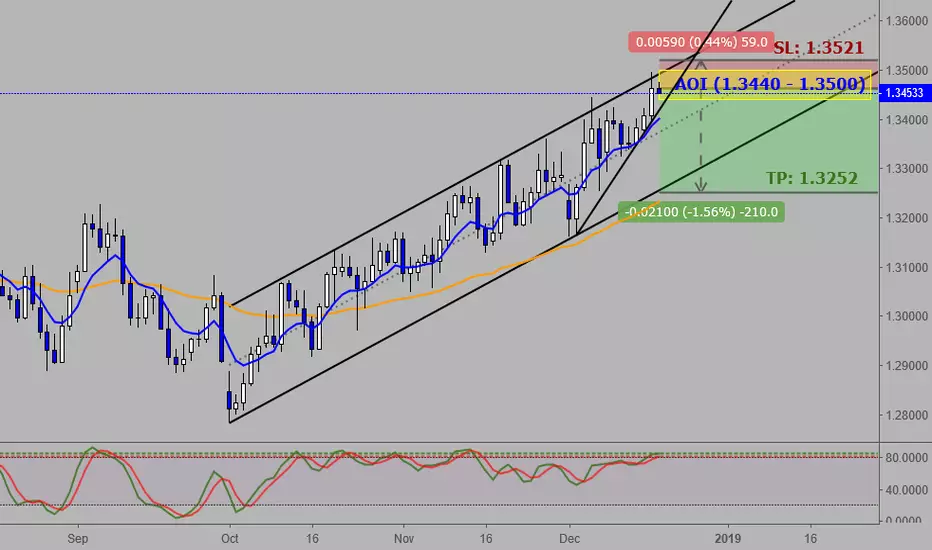Viewport: 932px width, 550px height.
Task: Select the AOI (1.3440 - 1.3500) label
Action: [x=770, y=84]
